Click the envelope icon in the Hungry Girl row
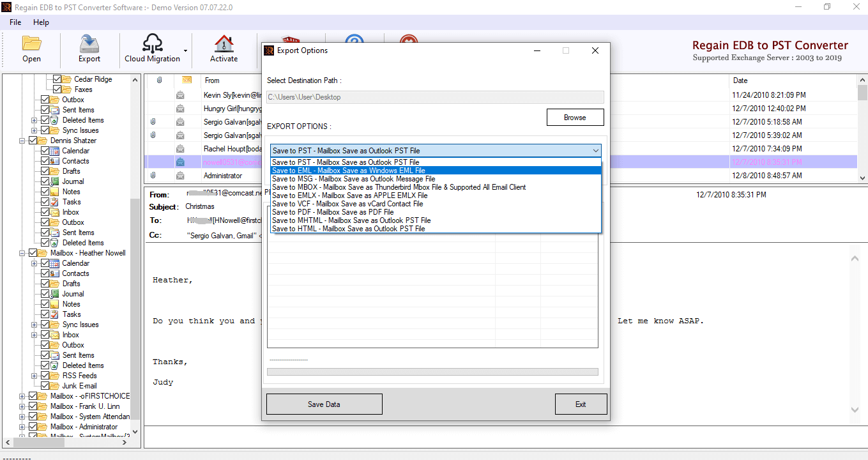868x460 pixels. click(x=181, y=109)
